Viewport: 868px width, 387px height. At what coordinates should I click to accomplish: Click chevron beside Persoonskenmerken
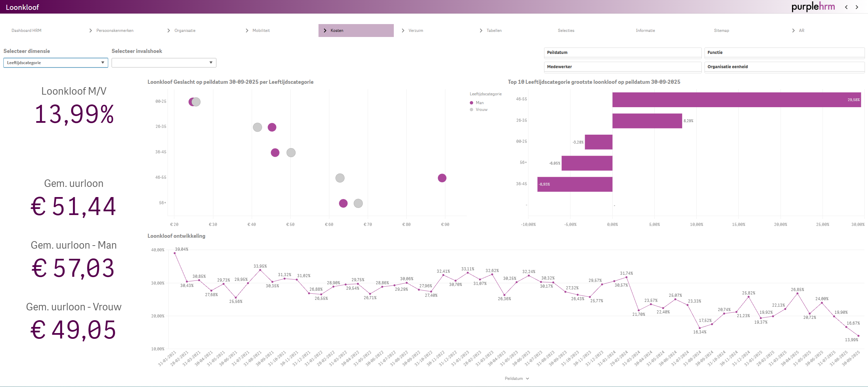(91, 31)
